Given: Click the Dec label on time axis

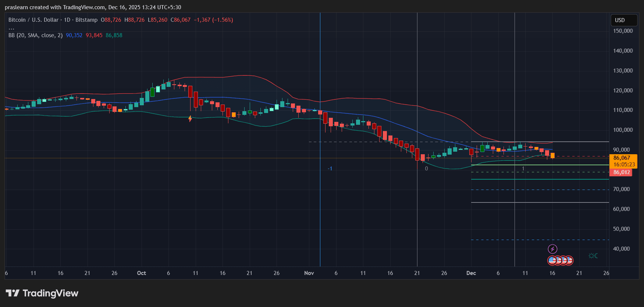Looking at the screenshot, I should click(x=471, y=273).
